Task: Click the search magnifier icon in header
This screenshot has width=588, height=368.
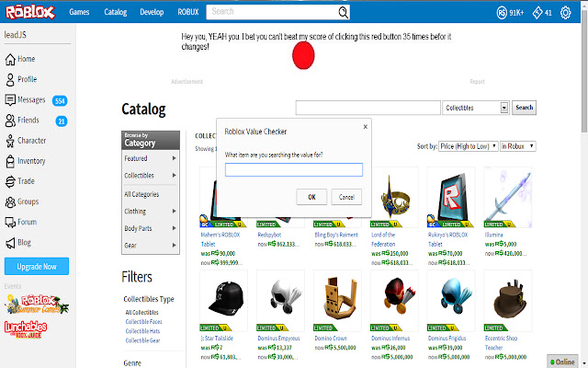Action: click(343, 12)
